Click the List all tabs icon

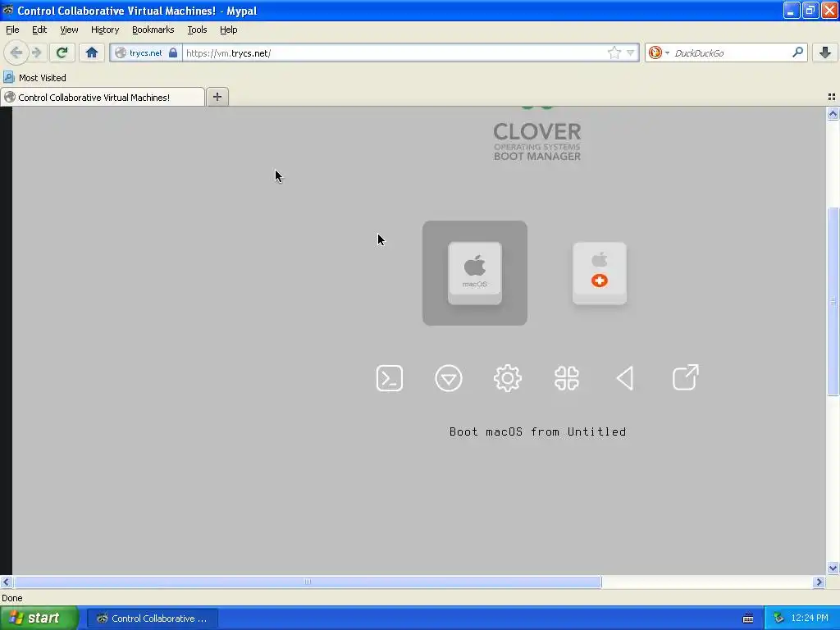tap(832, 97)
